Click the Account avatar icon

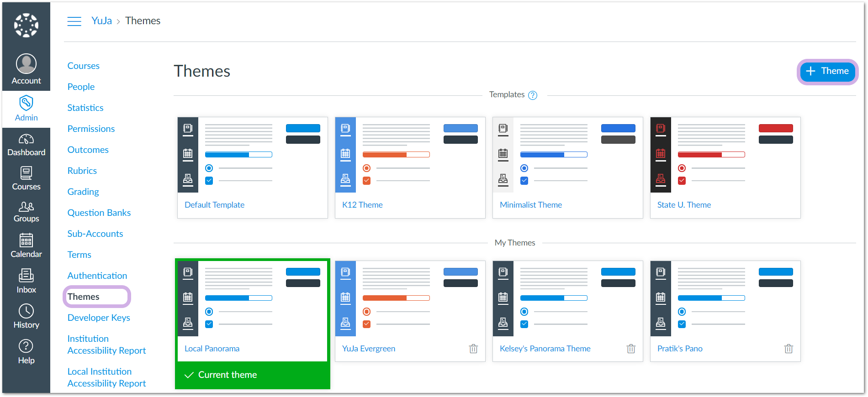pyautogui.click(x=26, y=64)
